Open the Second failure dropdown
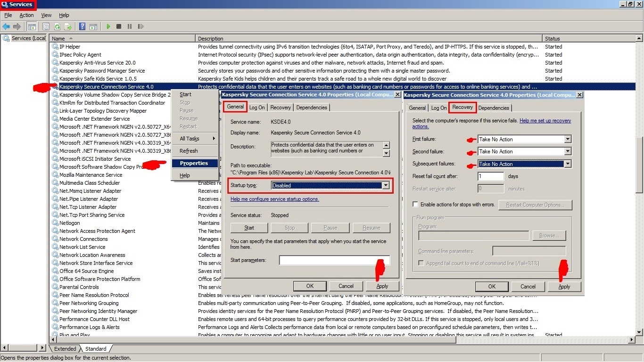The height and width of the screenshot is (362, 644). click(x=568, y=151)
